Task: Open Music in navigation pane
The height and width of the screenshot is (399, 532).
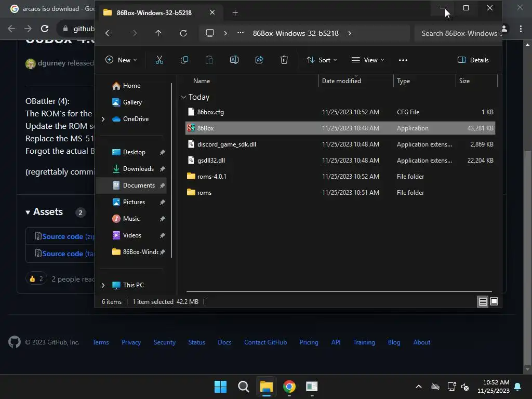Action: pos(131,219)
